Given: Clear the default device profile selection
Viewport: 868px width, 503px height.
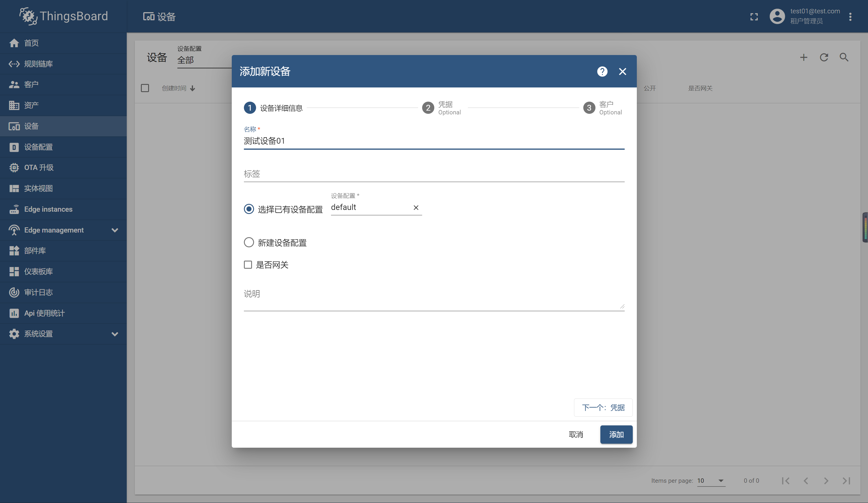Looking at the screenshot, I should coord(416,208).
